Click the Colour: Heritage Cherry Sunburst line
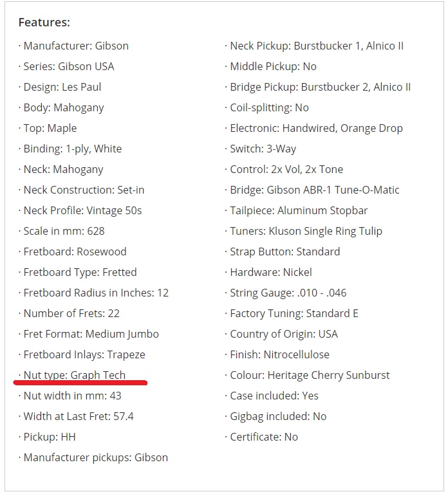The width and height of the screenshot is (448, 494). [308, 375]
